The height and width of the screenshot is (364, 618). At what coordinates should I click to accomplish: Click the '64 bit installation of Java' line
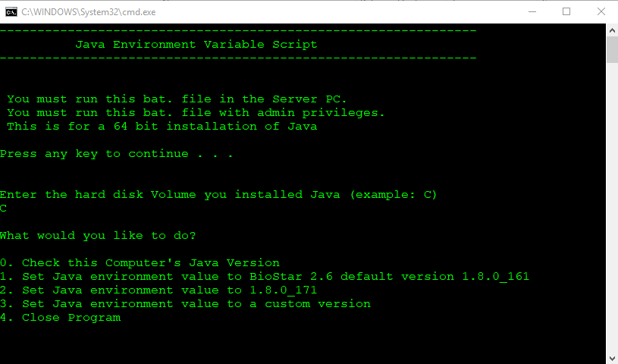pyautogui.click(x=162, y=127)
